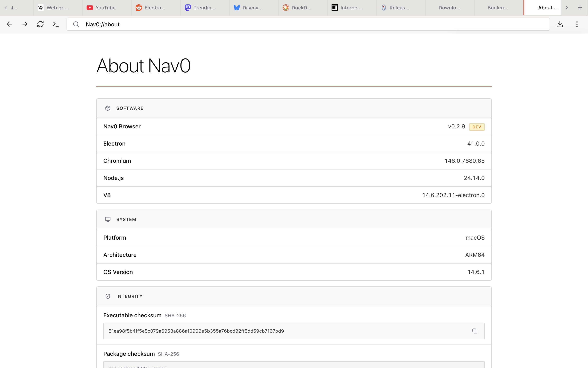
Task: Switch to the Bookm... tab
Action: pos(499,8)
